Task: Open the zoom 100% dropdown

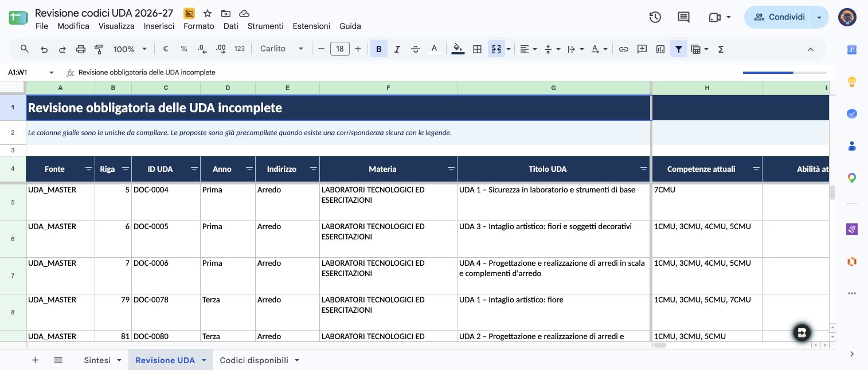Action: pyautogui.click(x=130, y=49)
